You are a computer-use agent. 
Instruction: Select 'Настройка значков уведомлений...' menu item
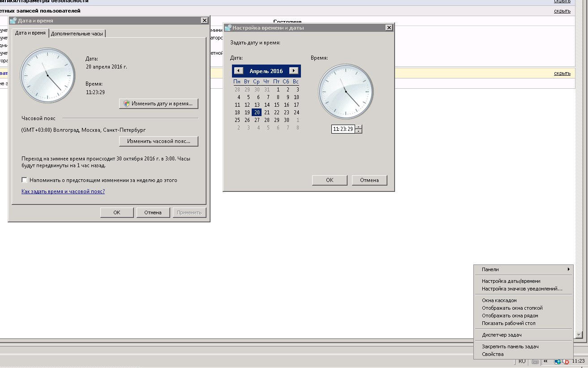pos(523,289)
